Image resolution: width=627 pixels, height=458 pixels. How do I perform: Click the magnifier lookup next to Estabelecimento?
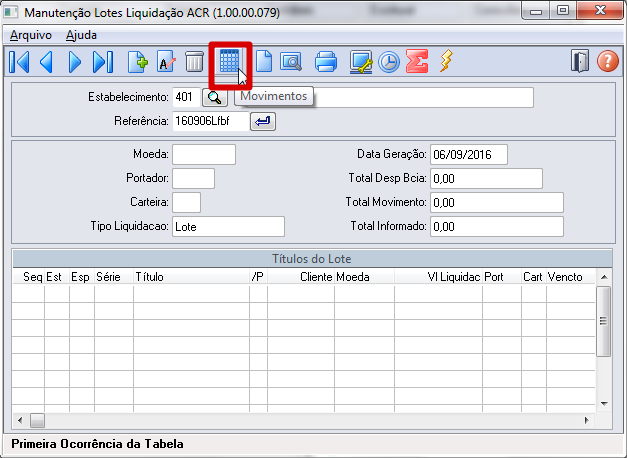[215, 97]
